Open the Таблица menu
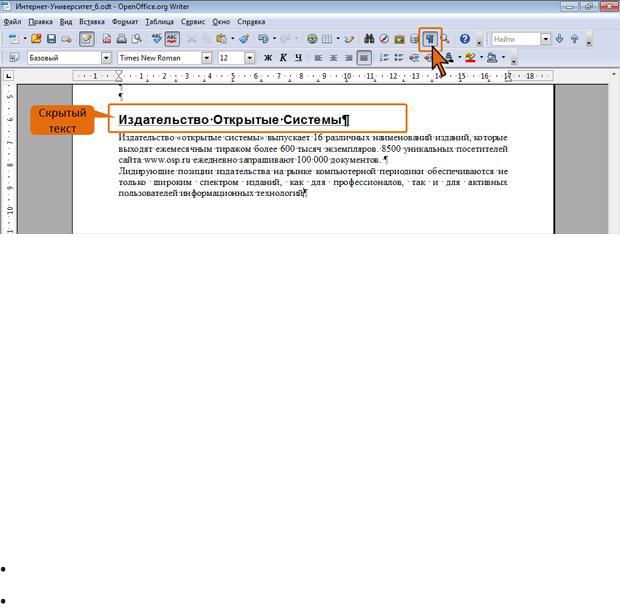 click(x=159, y=22)
